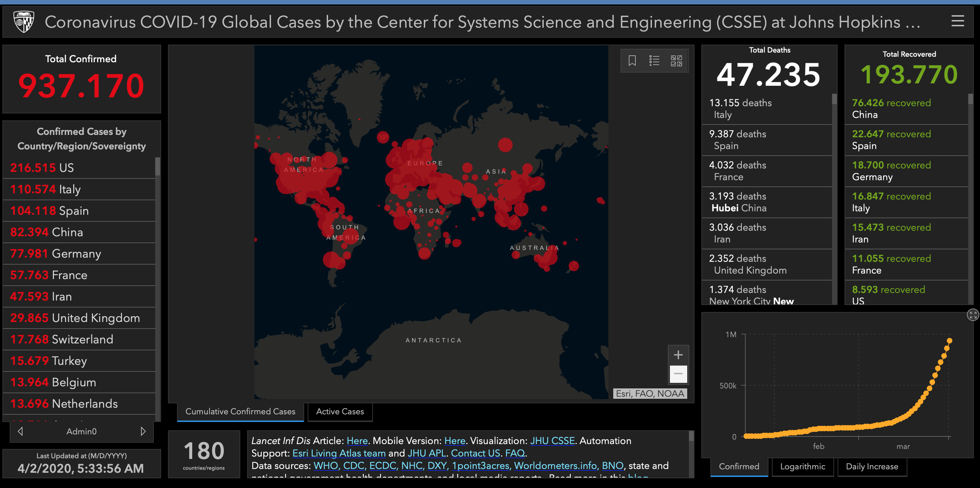Select Turkey in confirmed list
The image size is (980, 488).
click(79, 361)
